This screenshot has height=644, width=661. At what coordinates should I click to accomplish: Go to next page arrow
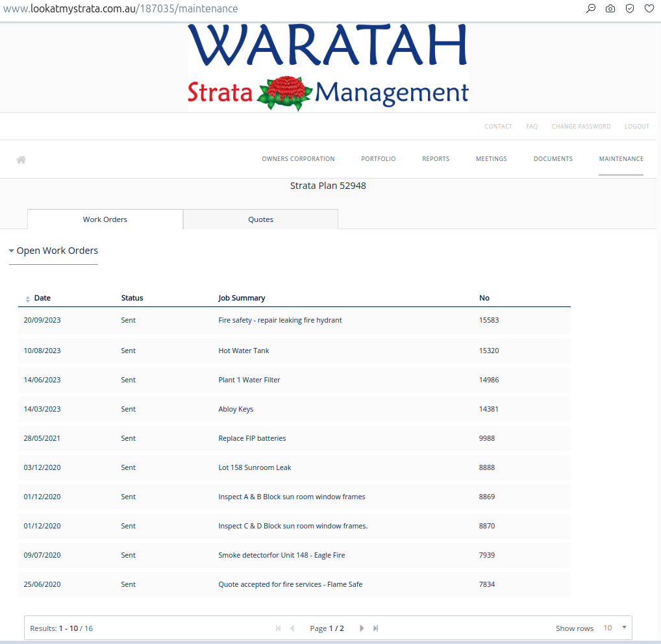click(x=362, y=628)
